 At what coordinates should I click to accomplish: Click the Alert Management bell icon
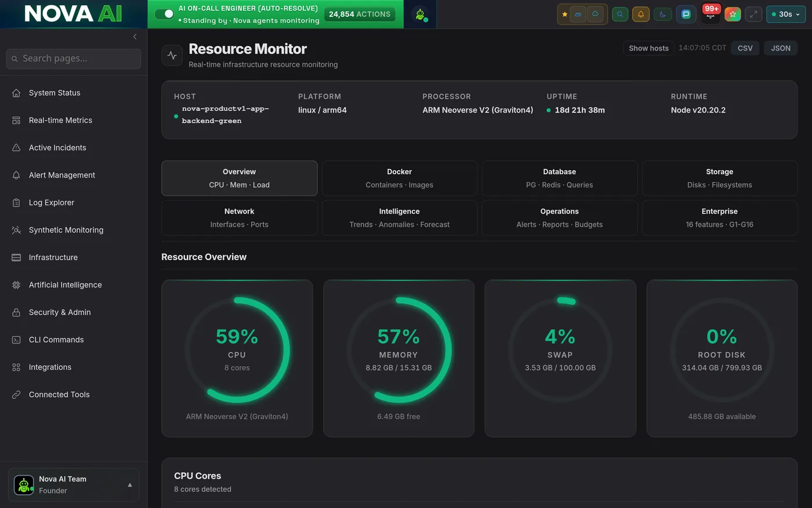click(x=16, y=175)
